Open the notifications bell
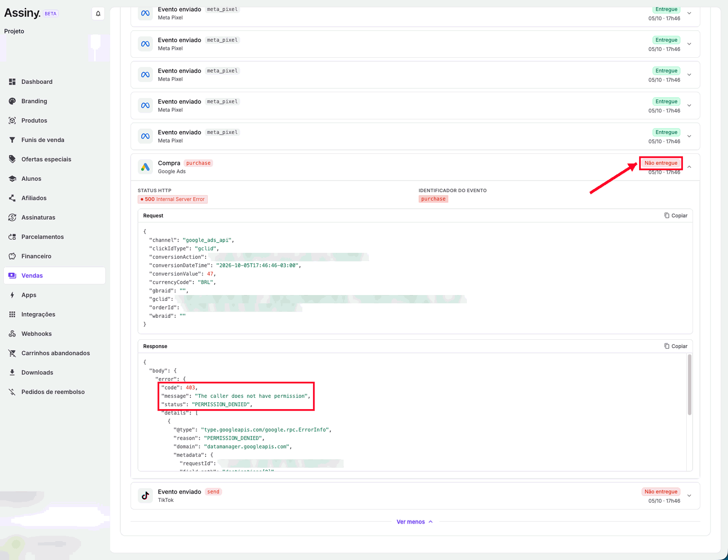Viewport: 728px width, 560px height. point(98,14)
